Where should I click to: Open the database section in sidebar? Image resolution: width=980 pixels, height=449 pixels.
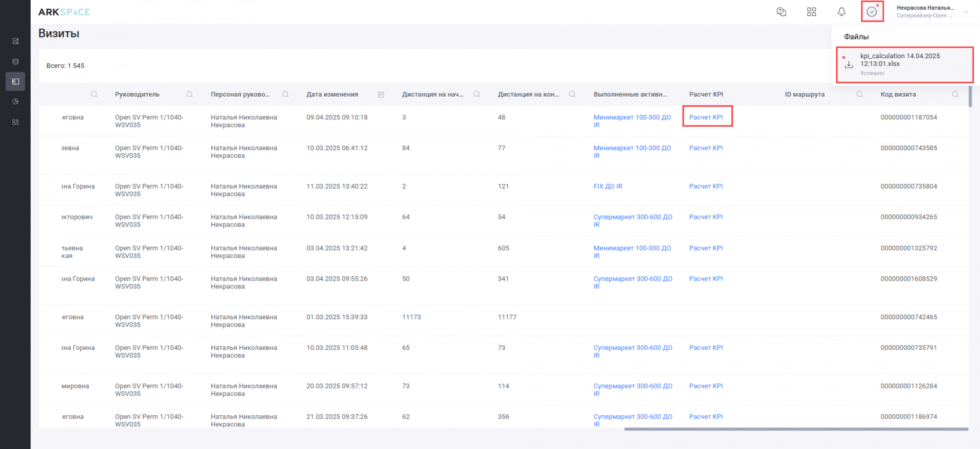(15, 61)
